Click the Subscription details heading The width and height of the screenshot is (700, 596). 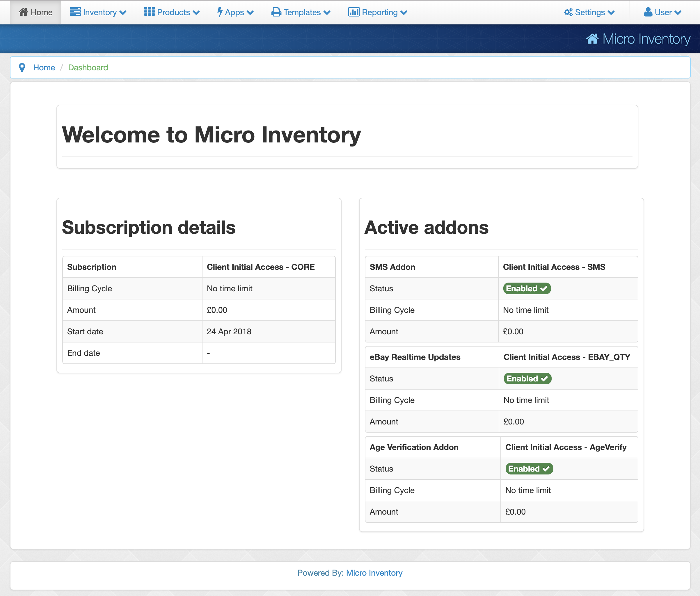point(149,227)
